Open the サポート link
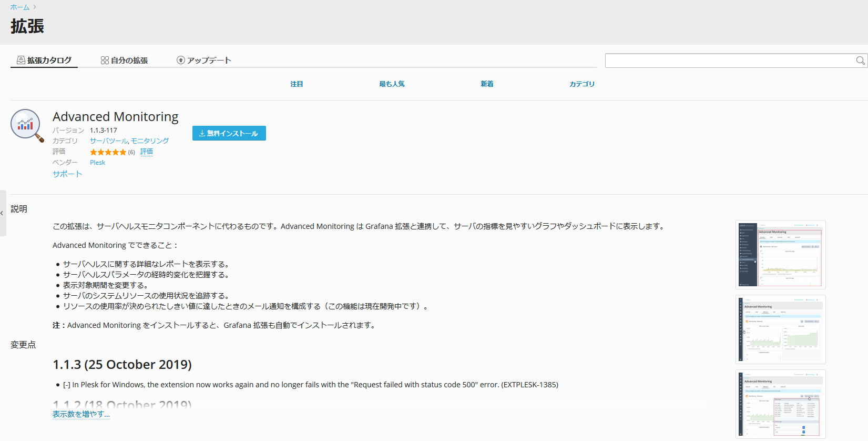This screenshot has height=441, width=868. coord(67,174)
